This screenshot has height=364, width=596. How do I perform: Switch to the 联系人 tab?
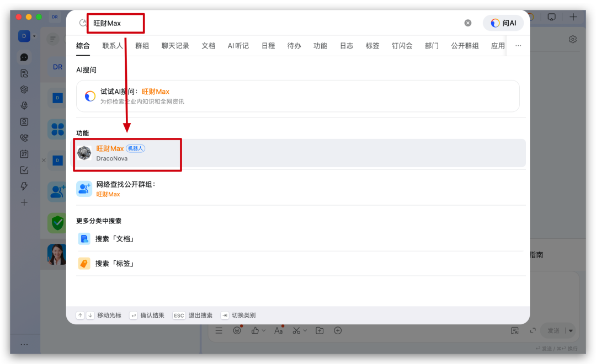tap(113, 46)
